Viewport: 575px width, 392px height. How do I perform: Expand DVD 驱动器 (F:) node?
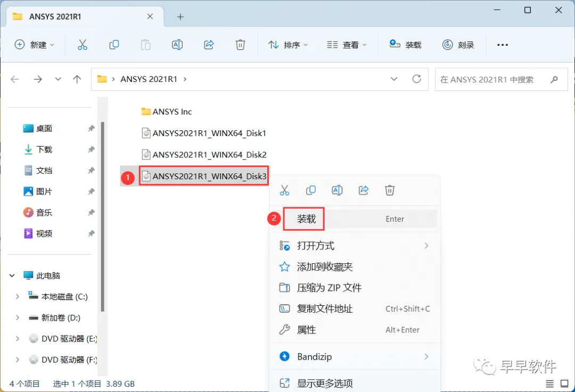[17, 360]
